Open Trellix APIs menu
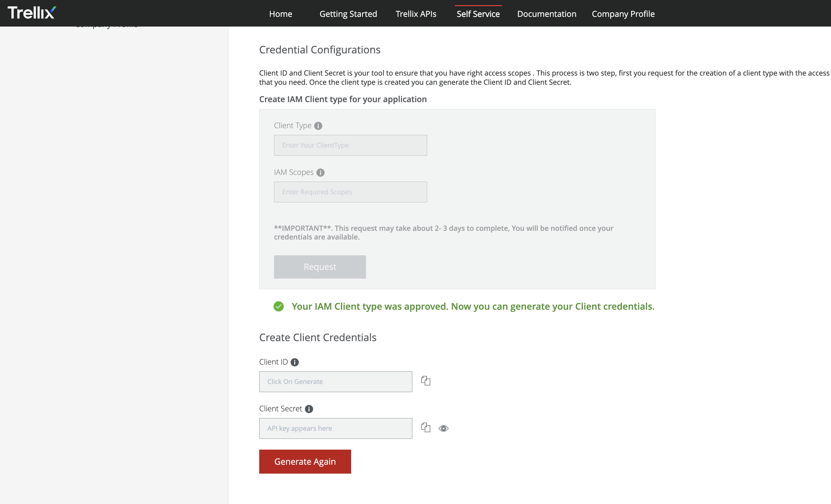Image resolution: width=831 pixels, height=504 pixels. click(416, 14)
